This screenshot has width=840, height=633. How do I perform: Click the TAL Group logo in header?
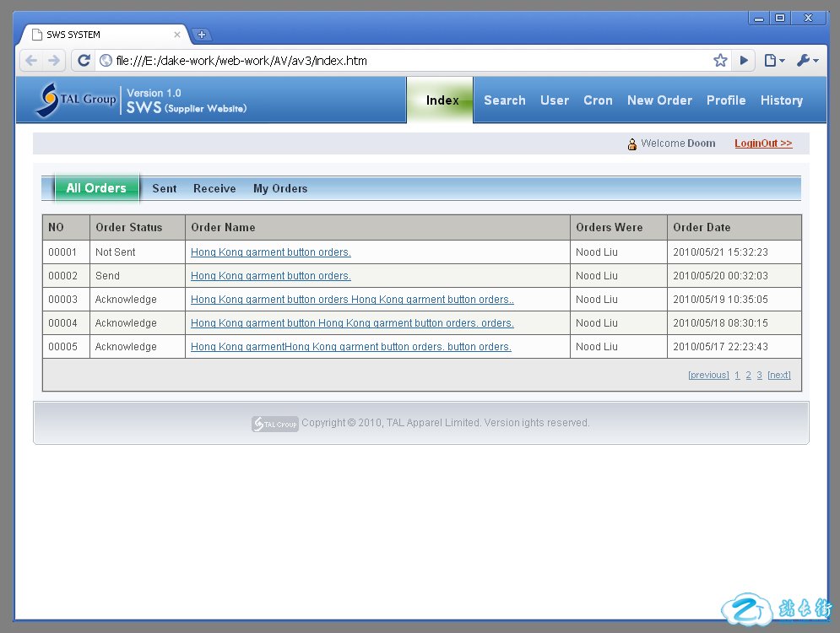pos(76,100)
